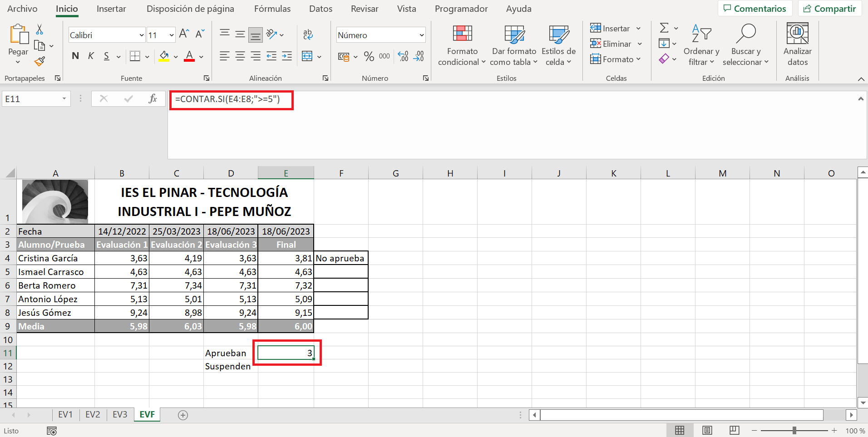Image resolution: width=868 pixels, height=437 pixels.
Task: Click the Format Painter brush icon
Action: click(x=40, y=61)
